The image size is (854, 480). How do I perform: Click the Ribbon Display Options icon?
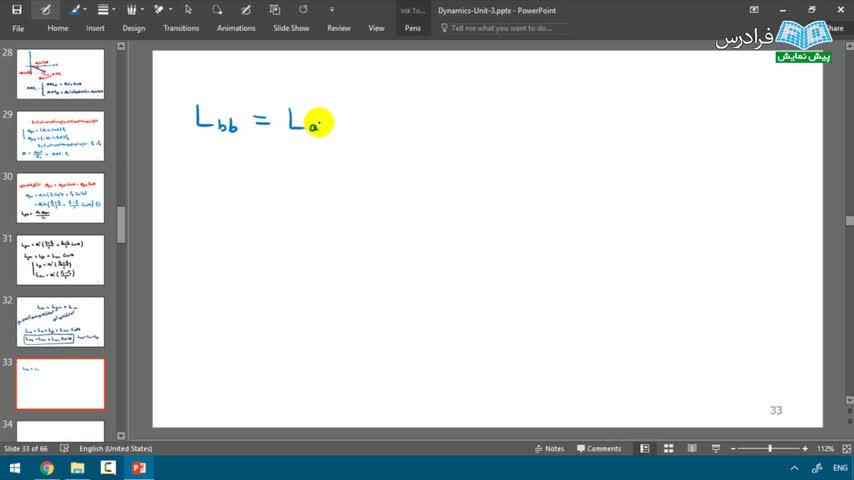(754, 10)
